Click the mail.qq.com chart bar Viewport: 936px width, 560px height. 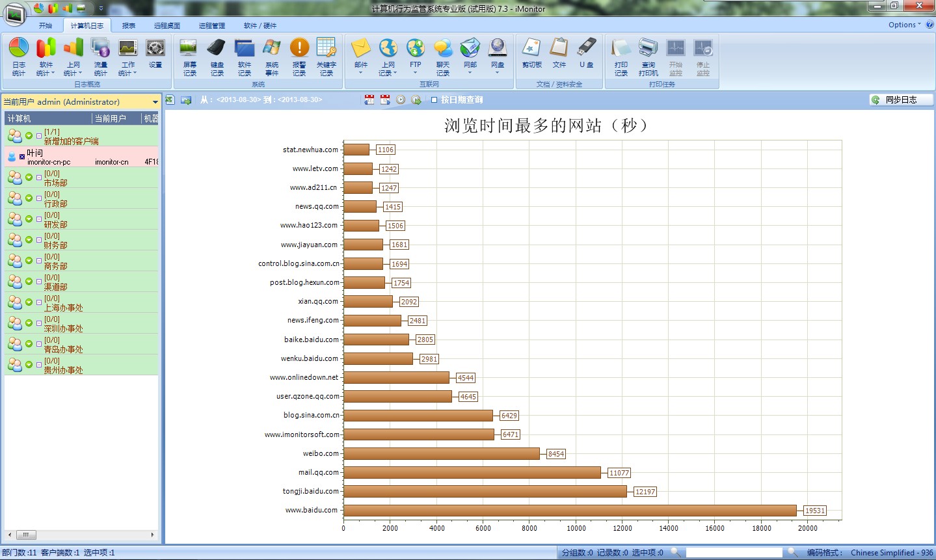[472, 473]
